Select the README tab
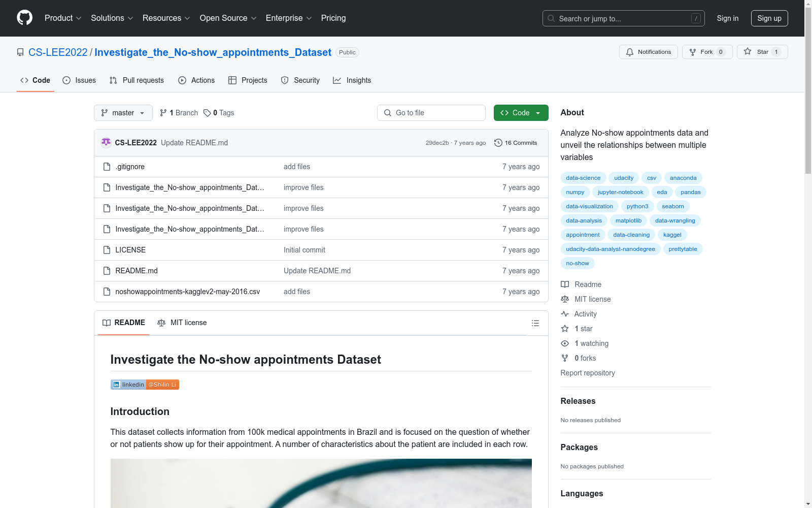 pyautogui.click(x=124, y=323)
